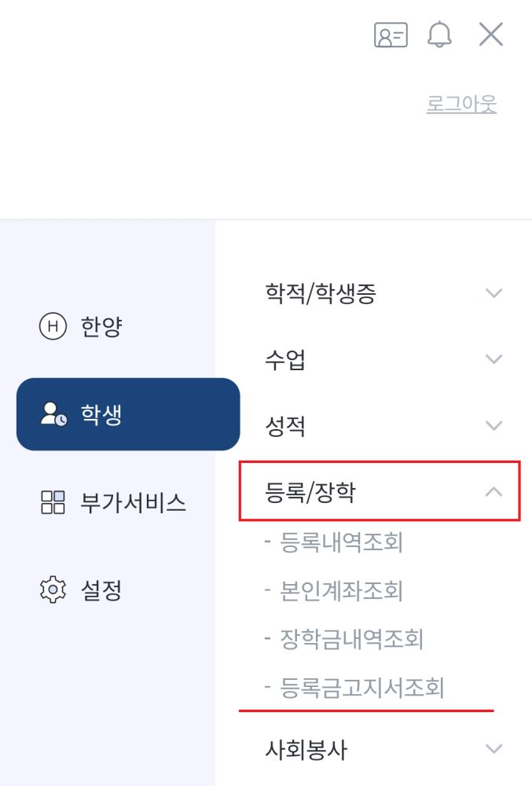
Task: Click the 부가서비스 grid icon
Action: [53, 502]
